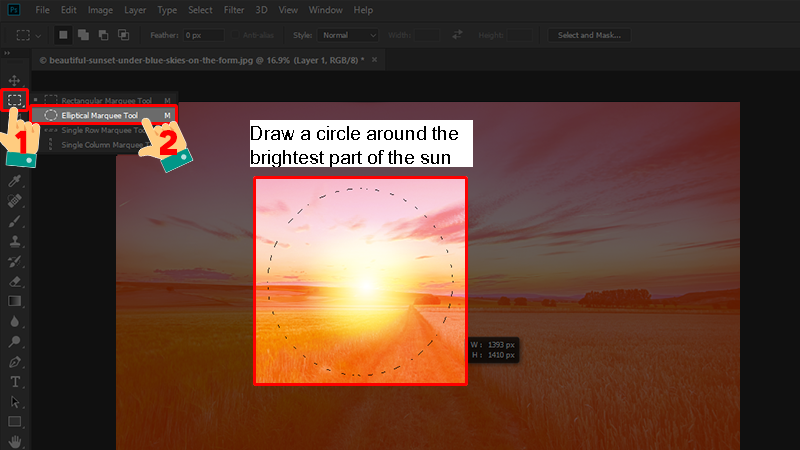Swap width and height values icon

[x=457, y=35]
